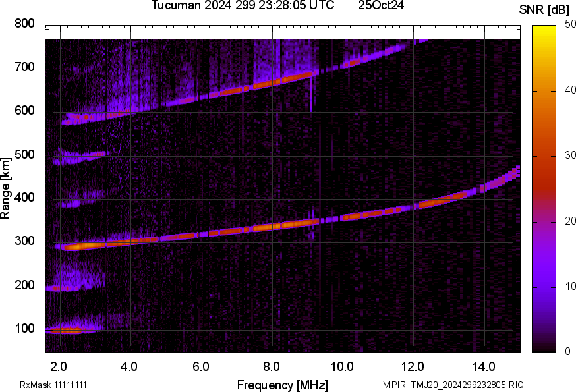Click the 'Range [km]' axis label
576x392 pixels.
(5, 188)
